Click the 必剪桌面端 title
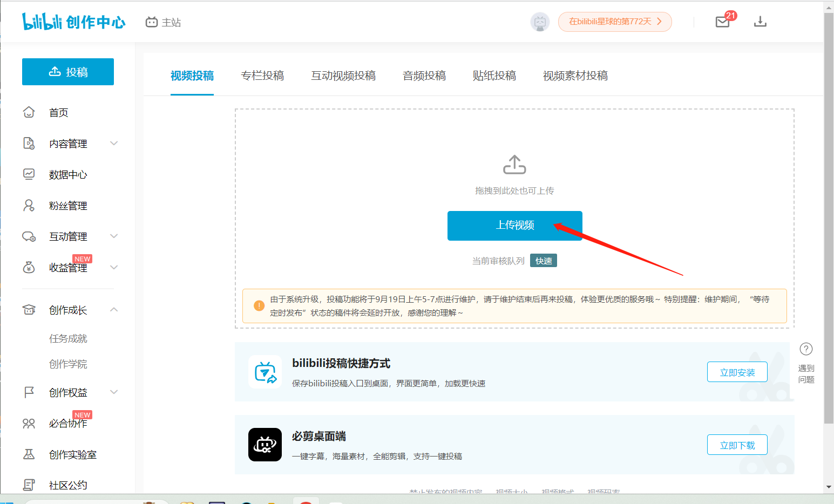The image size is (834, 504). coord(319,436)
